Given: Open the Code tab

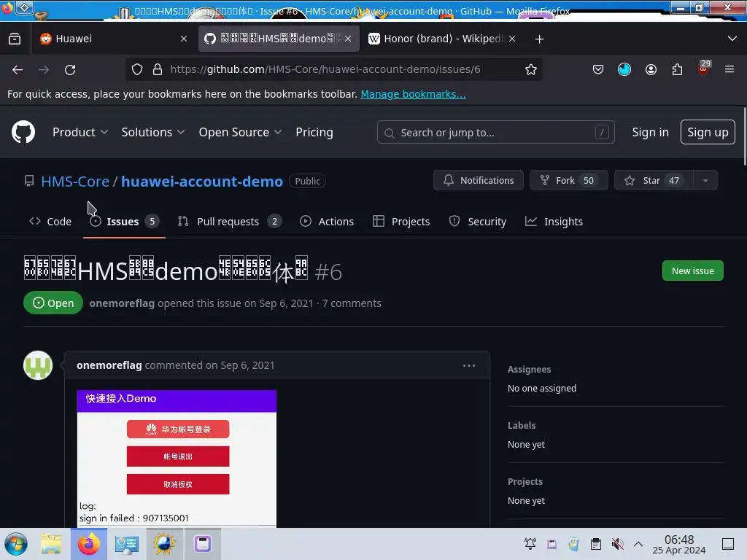Looking at the screenshot, I should [x=50, y=222].
